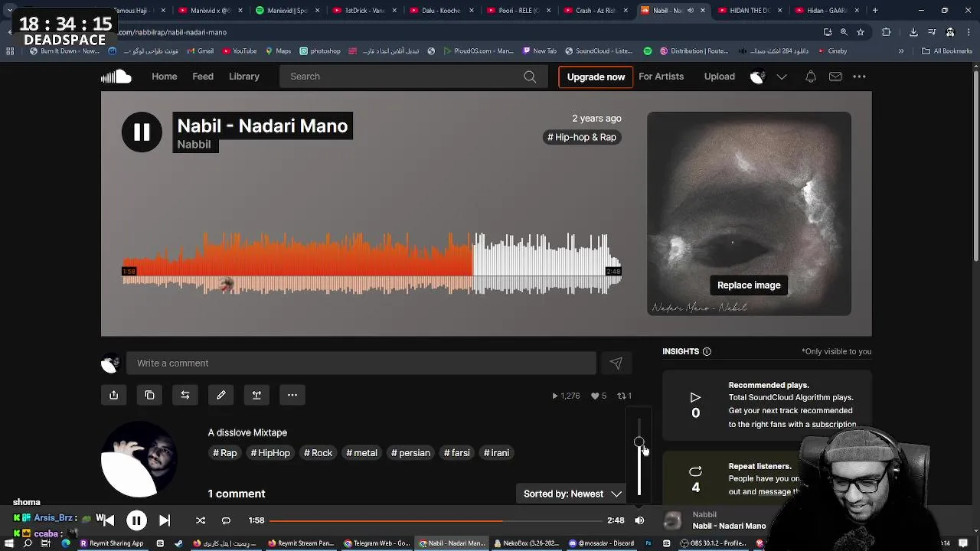Click the irani hashtag
The width and height of the screenshot is (980, 551).
496,453
